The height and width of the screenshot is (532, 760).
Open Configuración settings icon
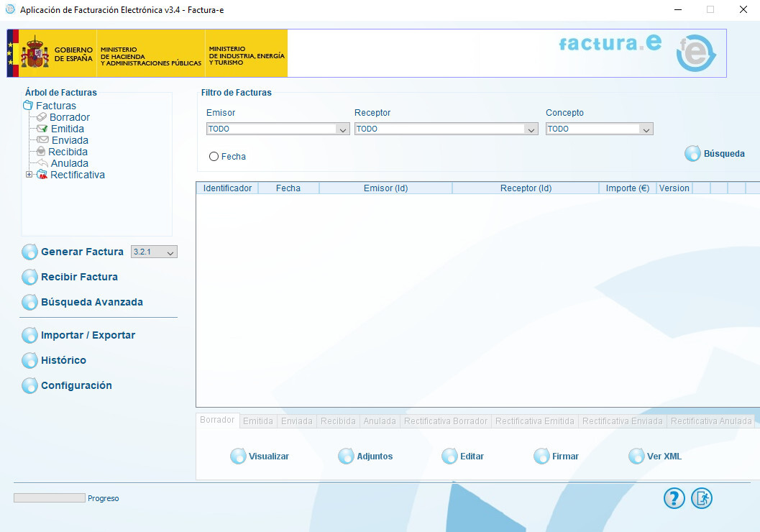tap(29, 385)
